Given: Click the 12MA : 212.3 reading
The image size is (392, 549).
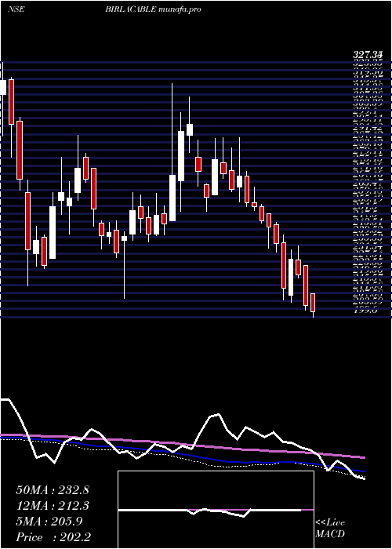Looking at the screenshot, I should pos(53,506).
